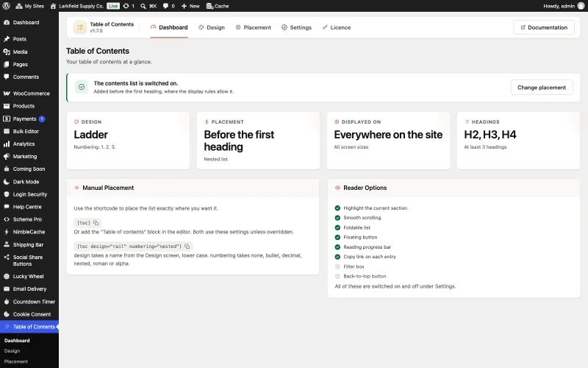The height and width of the screenshot is (368, 588).
Task: Switch to the Design tab
Action: click(x=212, y=27)
